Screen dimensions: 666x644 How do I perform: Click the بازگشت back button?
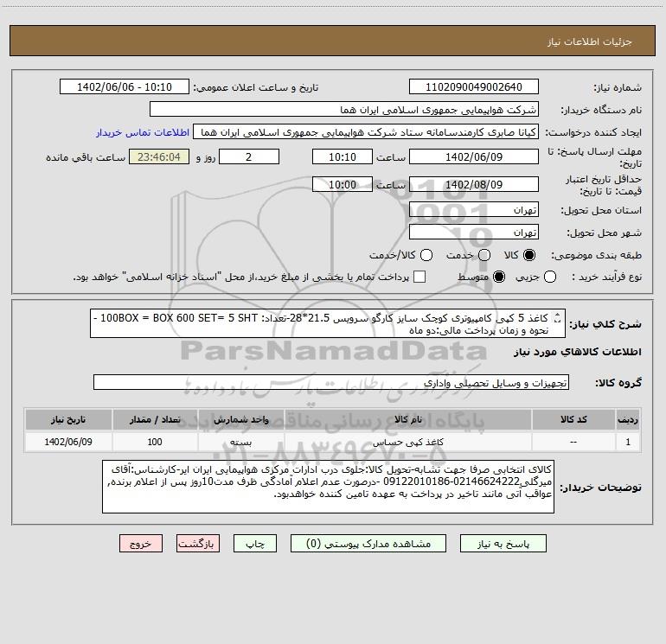pyautogui.click(x=198, y=544)
